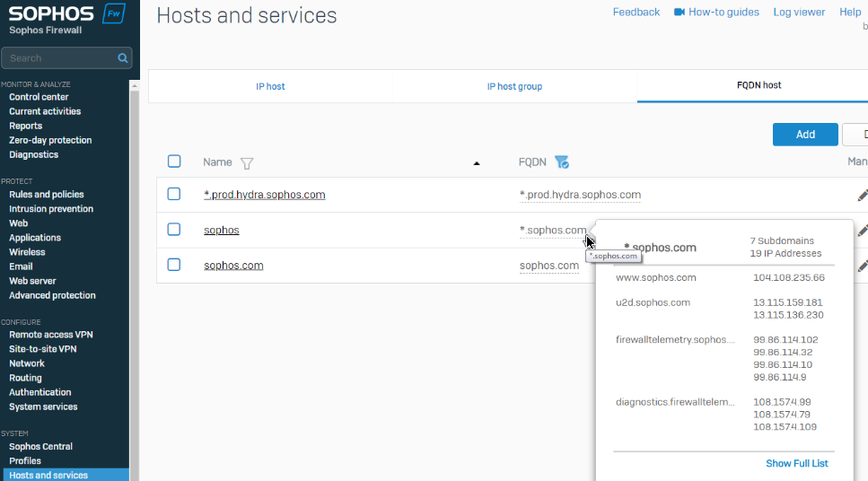Select the FQDN host tab
Image resolution: width=868 pixels, height=481 pixels.
click(x=758, y=85)
